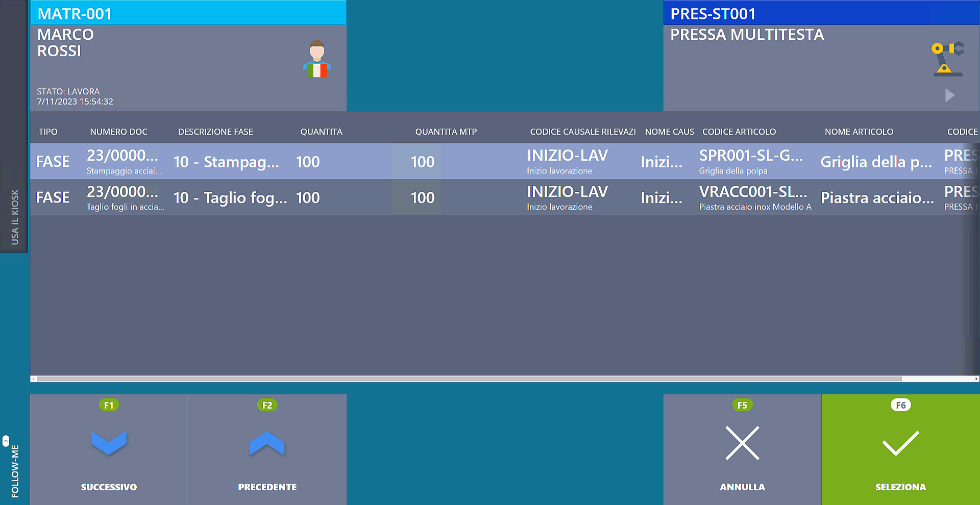980x505 pixels.
Task: Click the SELEZIONA button label
Action: point(900,487)
